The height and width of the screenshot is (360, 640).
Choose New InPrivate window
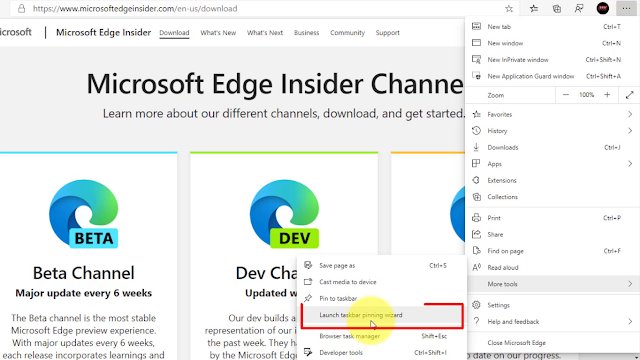pos(552,60)
